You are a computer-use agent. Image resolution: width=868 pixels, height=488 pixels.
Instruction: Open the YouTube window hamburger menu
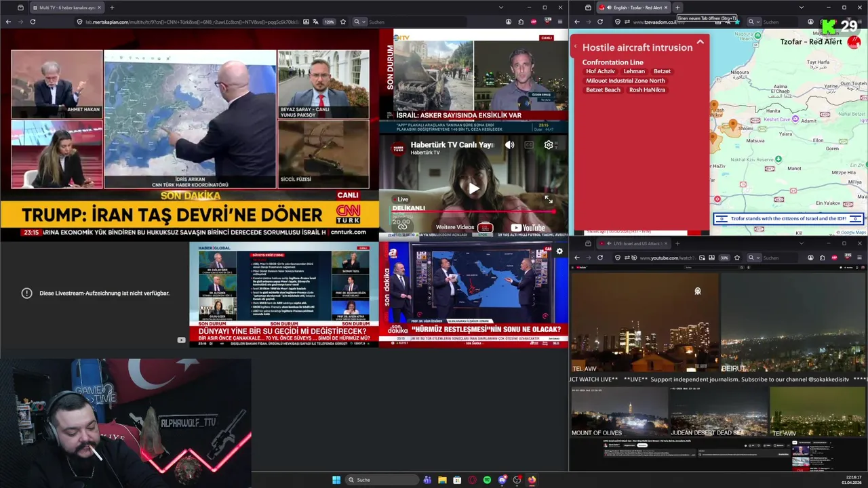pyautogui.click(x=860, y=258)
